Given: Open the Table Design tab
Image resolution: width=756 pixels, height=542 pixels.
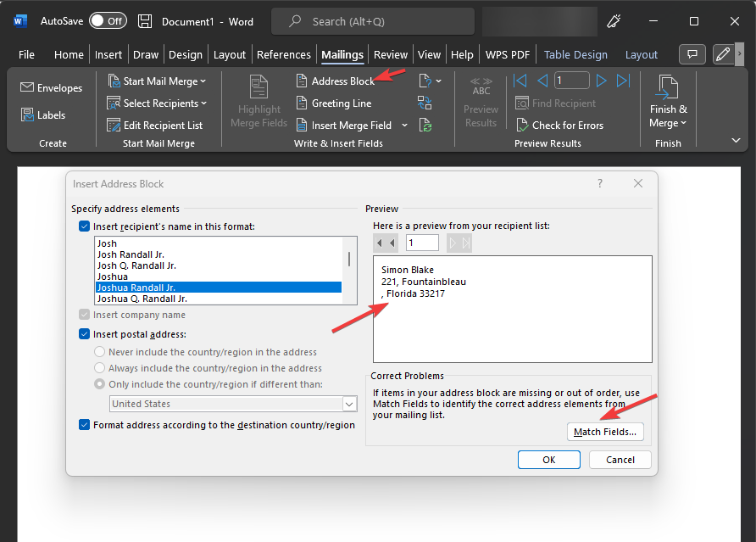Looking at the screenshot, I should point(575,55).
